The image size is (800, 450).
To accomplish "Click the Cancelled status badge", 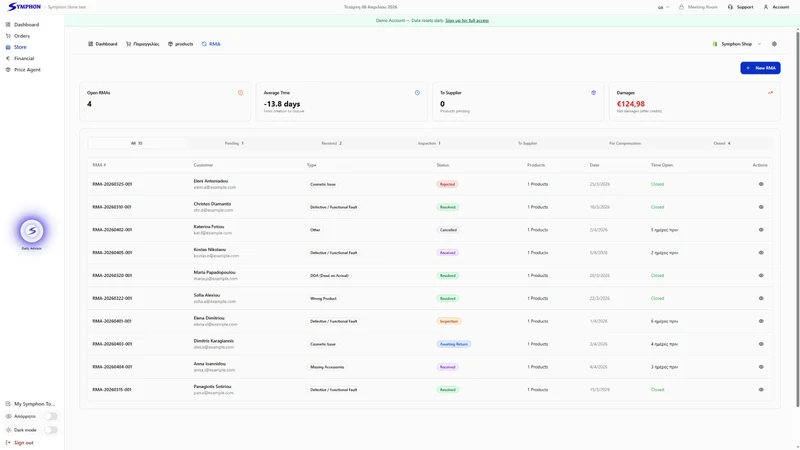I will (x=448, y=230).
